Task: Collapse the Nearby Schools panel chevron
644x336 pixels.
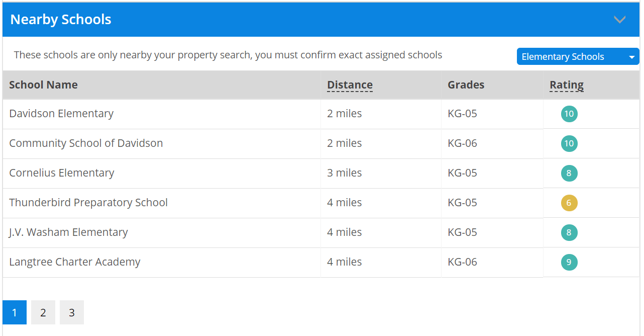Action: click(619, 20)
